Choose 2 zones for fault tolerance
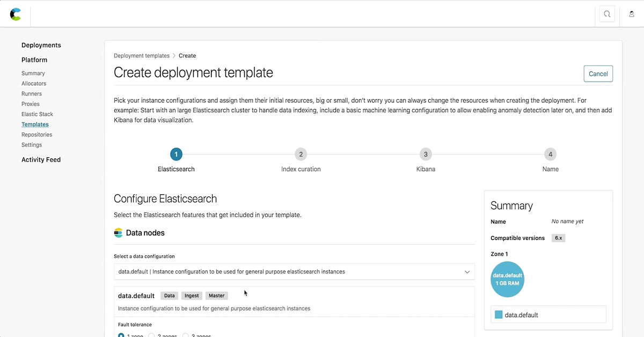Viewport: 644px width, 337px height. pyautogui.click(x=152, y=335)
